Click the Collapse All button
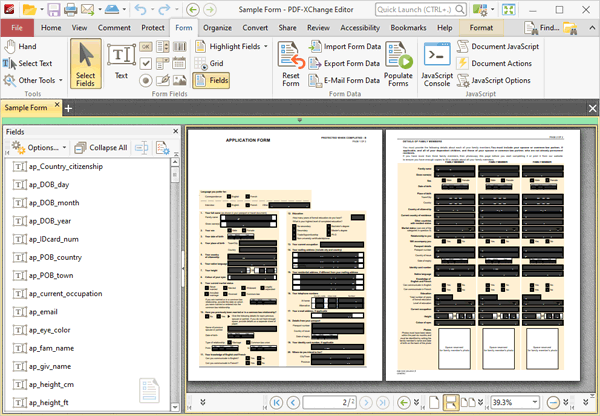The height and width of the screenshot is (416, 600). [x=100, y=147]
